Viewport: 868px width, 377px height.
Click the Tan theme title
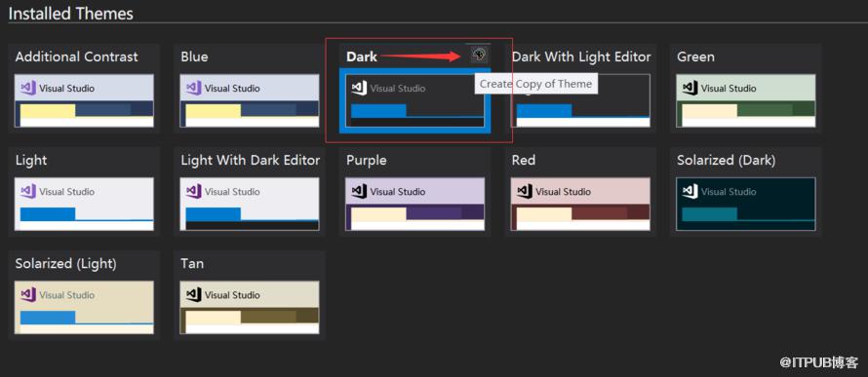click(192, 264)
